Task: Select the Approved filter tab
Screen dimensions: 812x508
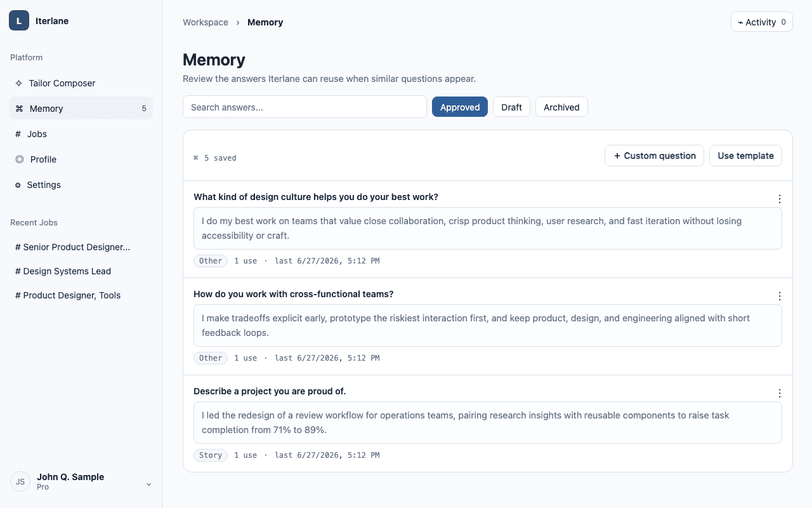Action: pyautogui.click(x=460, y=107)
